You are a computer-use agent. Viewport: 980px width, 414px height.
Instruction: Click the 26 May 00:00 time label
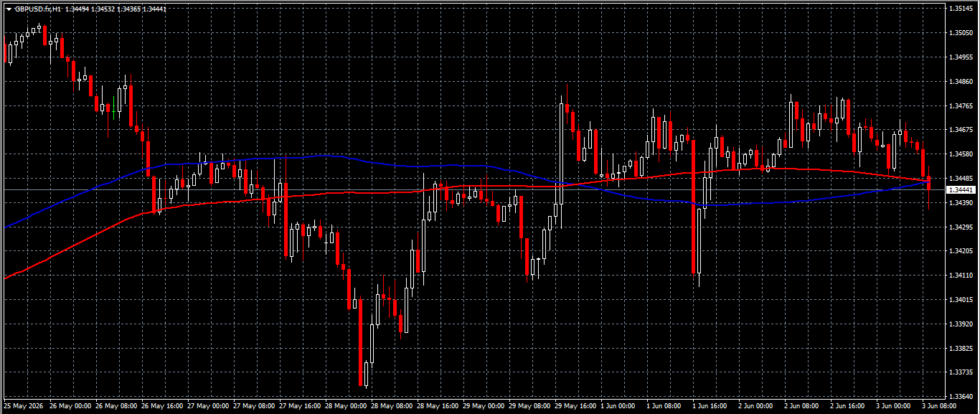(70, 406)
